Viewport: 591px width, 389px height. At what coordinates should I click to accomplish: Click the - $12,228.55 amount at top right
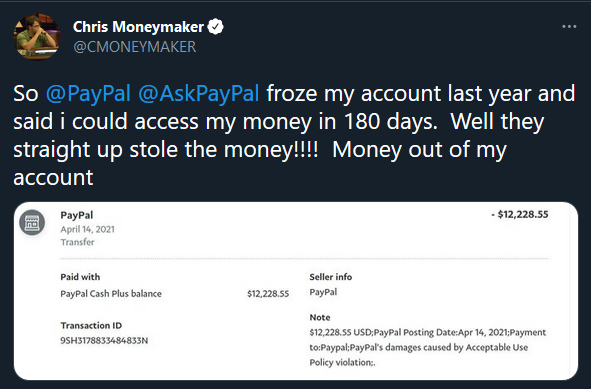(520, 214)
